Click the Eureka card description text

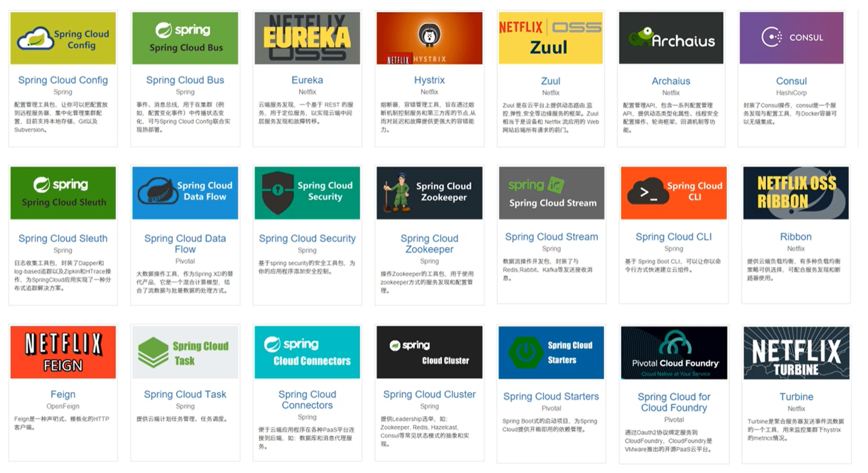(x=306, y=113)
